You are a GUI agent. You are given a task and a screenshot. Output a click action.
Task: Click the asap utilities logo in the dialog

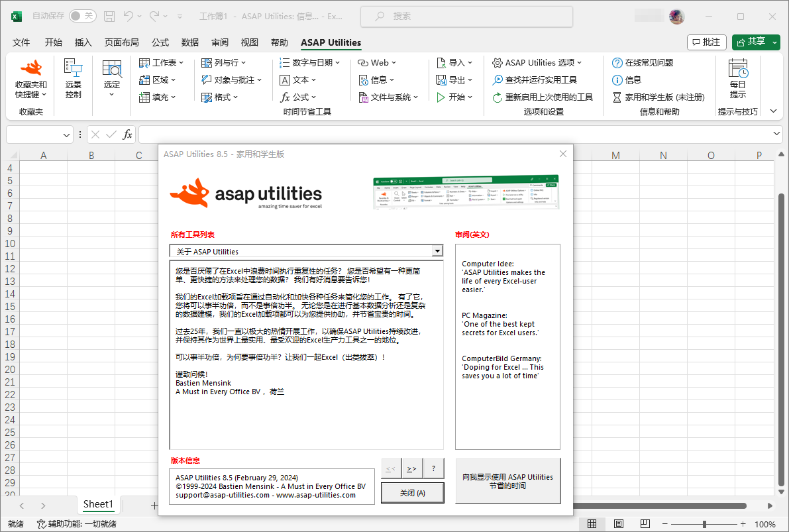[246, 192]
